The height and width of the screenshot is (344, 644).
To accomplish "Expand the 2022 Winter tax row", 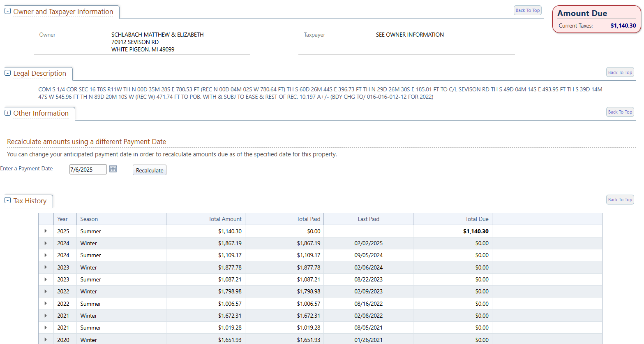I will (x=46, y=291).
